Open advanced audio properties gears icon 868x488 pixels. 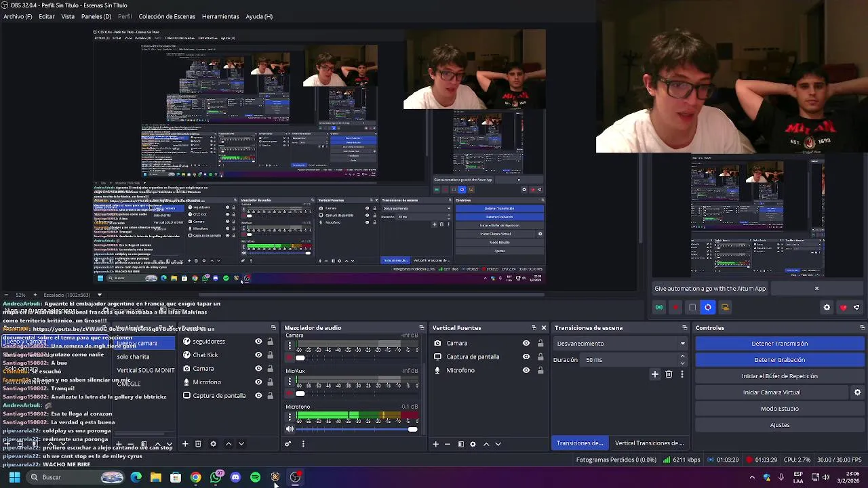point(288,444)
